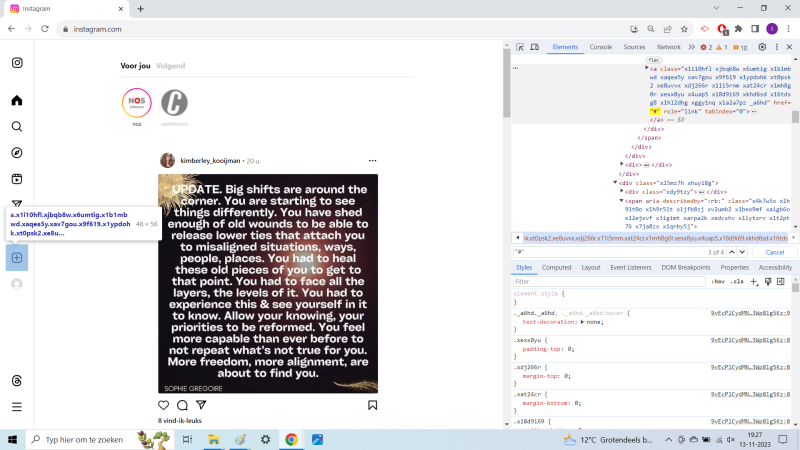Viewport: 800px width, 450px height.
Task: Go to Home in the Instagram sidebar
Action: (x=17, y=101)
